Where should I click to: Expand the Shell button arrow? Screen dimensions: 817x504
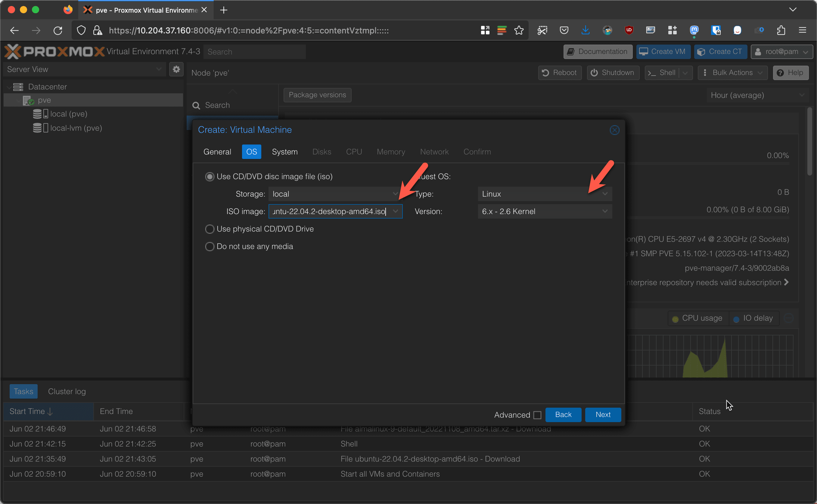(685, 73)
